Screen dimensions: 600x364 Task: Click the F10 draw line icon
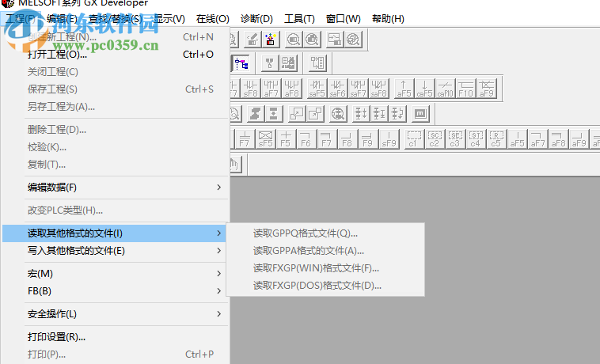(465, 89)
